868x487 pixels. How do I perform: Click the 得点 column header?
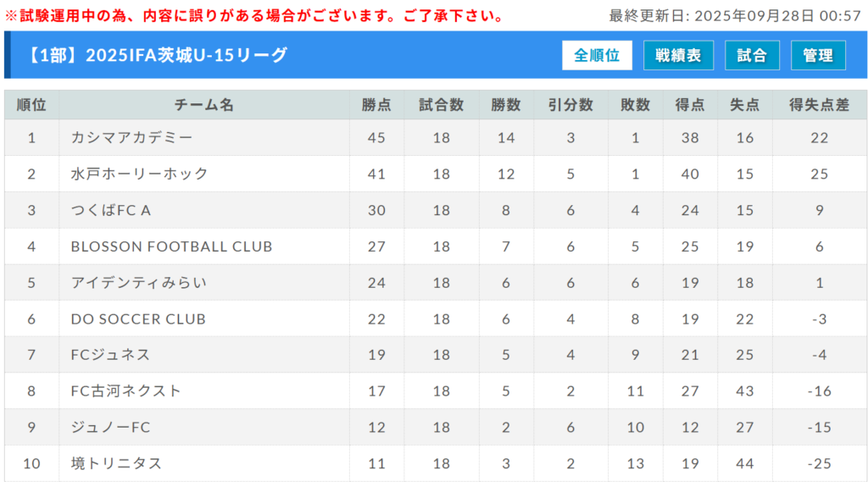pyautogui.click(x=689, y=105)
